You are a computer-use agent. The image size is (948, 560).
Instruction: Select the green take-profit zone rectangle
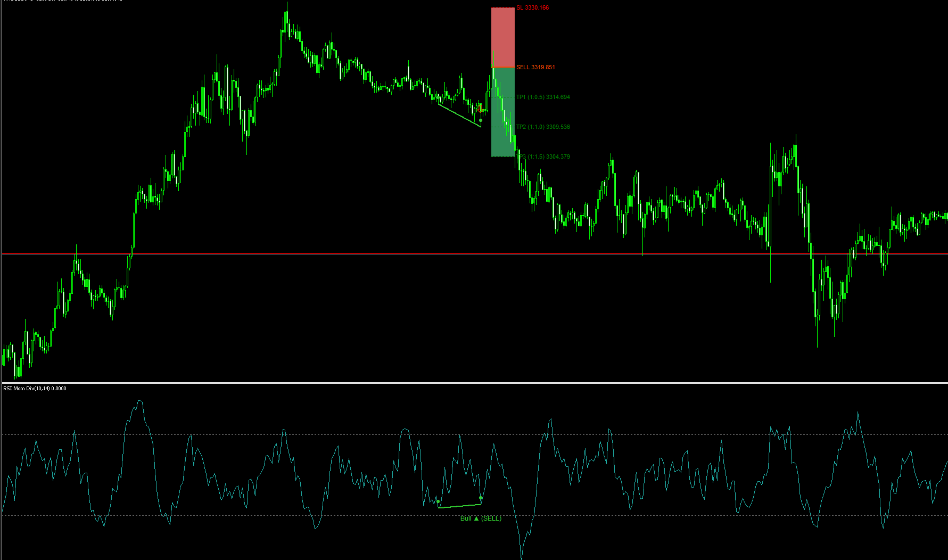click(503, 112)
